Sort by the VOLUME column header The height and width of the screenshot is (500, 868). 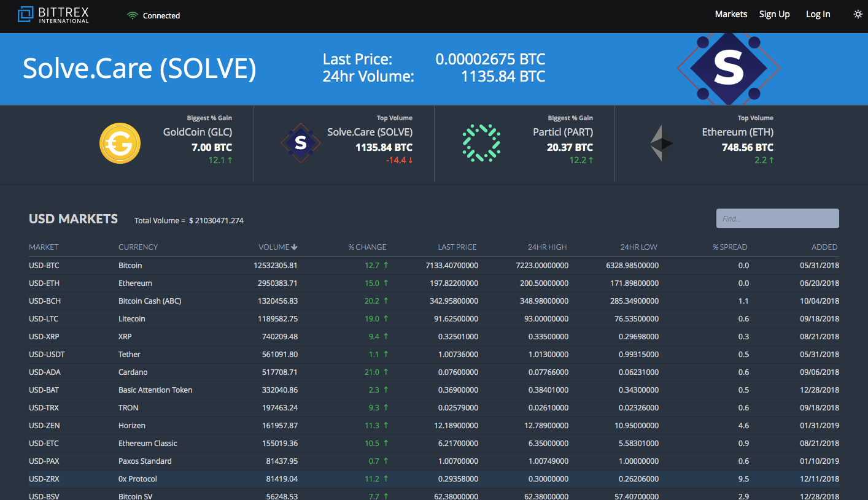274,247
